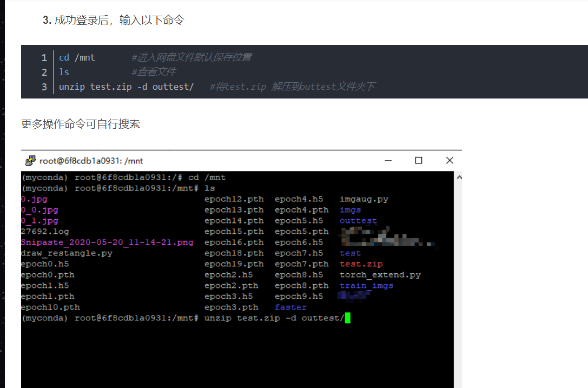Click line number 2 in the code block

[x=44, y=73]
